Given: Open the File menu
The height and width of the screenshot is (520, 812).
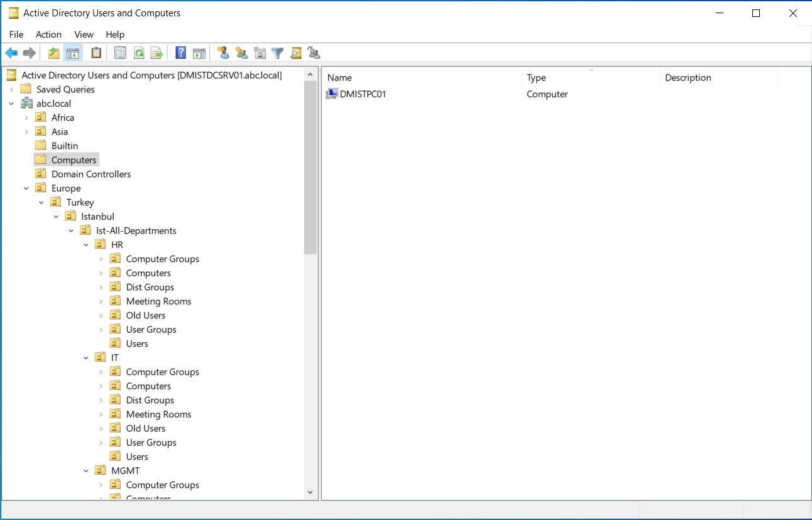Looking at the screenshot, I should pos(16,35).
